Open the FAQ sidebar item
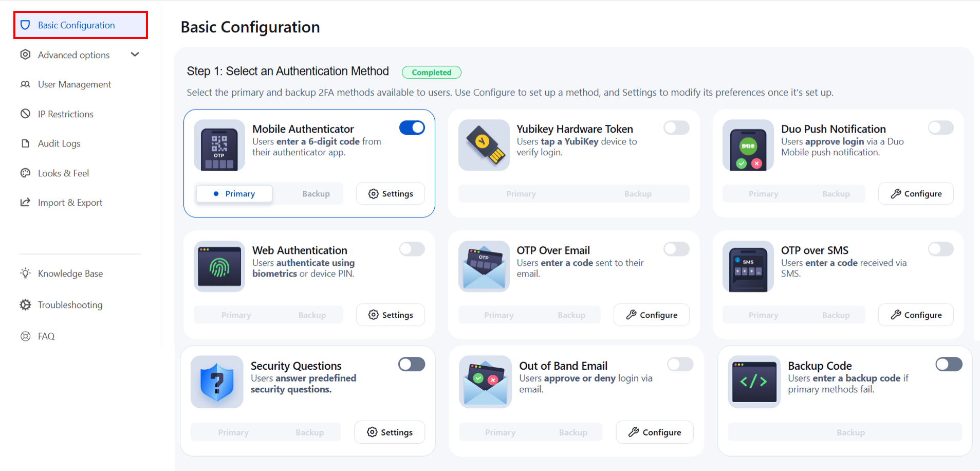The width and height of the screenshot is (980, 471). point(45,336)
